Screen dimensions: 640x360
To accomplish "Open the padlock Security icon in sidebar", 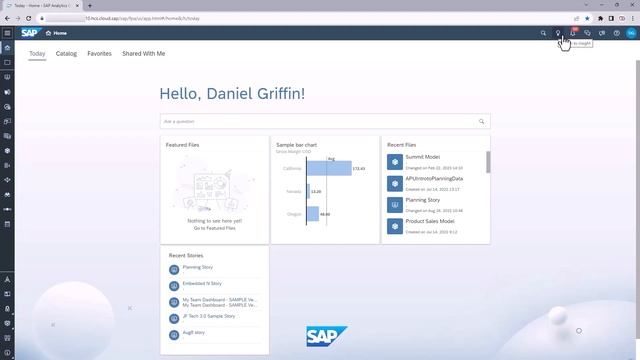I will (x=7, y=309).
